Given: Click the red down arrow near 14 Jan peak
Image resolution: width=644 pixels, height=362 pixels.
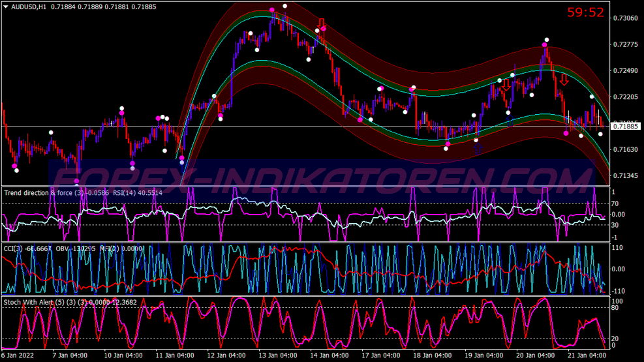Looking at the screenshot, I should tap(321, 25).
